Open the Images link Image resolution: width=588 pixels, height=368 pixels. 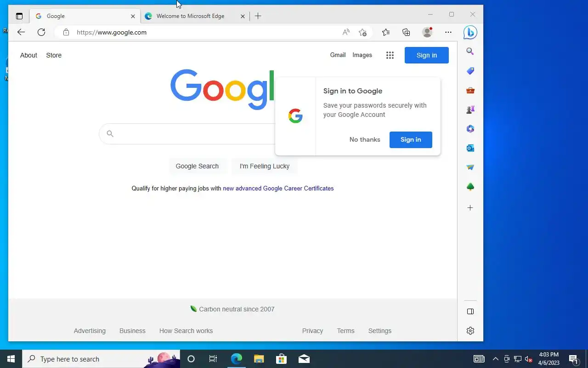362,55
